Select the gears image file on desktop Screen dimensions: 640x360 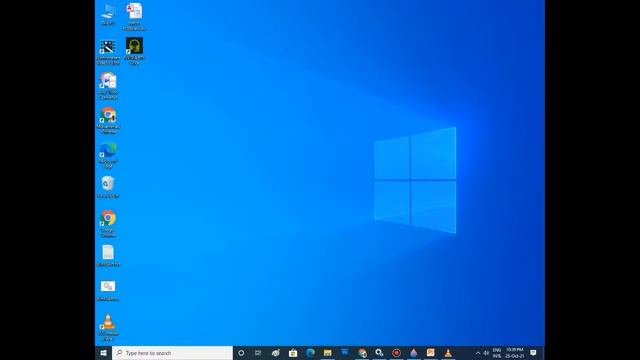108,291
